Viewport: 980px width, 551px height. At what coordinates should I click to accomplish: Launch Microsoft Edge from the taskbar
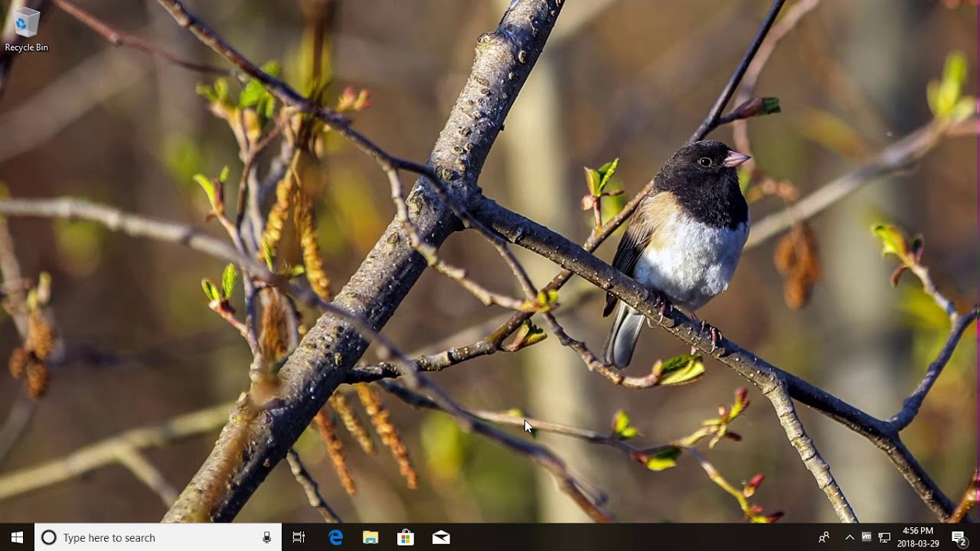pos(335,537)
